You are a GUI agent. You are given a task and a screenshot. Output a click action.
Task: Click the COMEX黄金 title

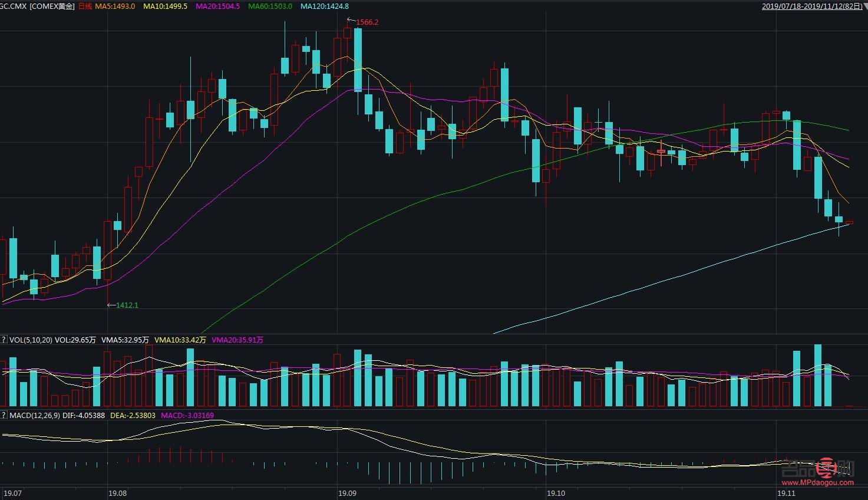[x=51, y=6]
